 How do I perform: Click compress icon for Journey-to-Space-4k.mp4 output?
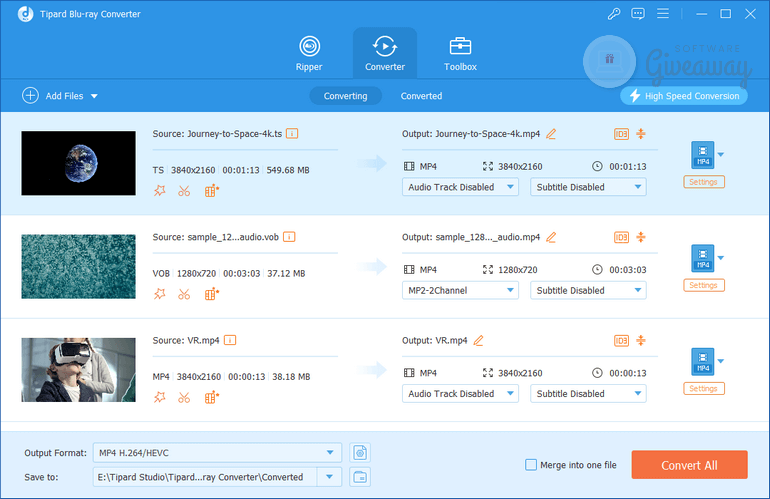pos(641,134)
